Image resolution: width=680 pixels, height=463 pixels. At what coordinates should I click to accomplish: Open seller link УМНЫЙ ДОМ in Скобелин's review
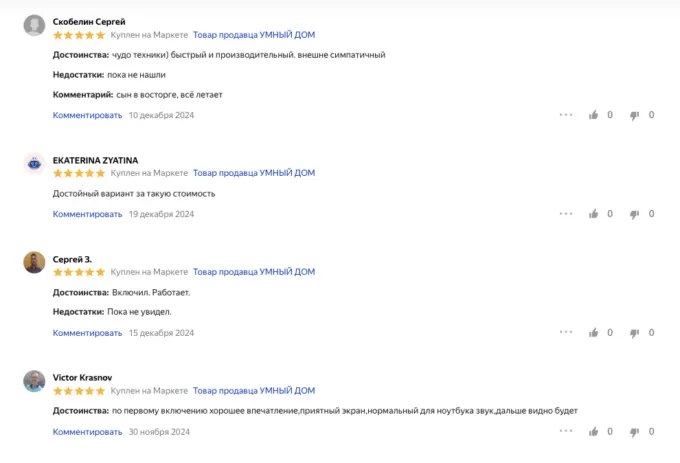click(254, 35)
